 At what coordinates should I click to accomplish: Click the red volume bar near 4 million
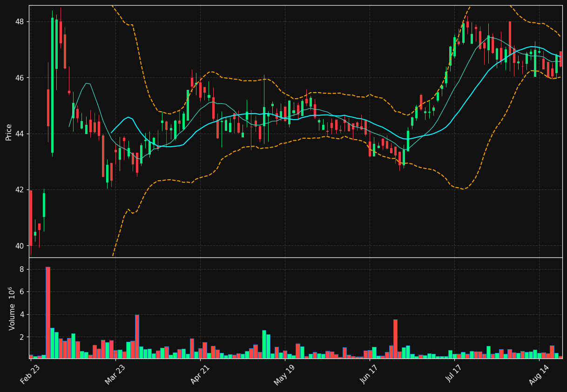(x=137, y=337)
